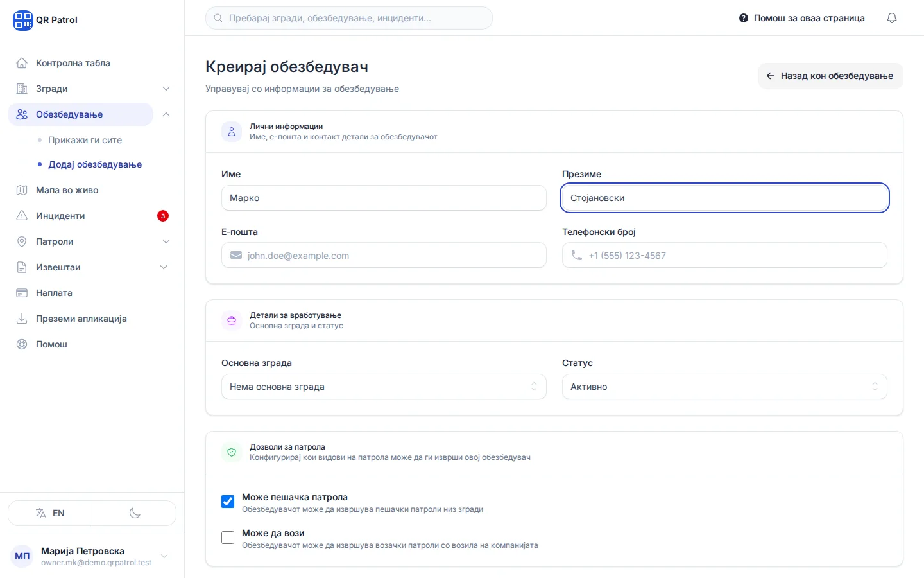Click the Патроли location pin icon
Viewport: 924px width, 578px height.
(22, 241)
